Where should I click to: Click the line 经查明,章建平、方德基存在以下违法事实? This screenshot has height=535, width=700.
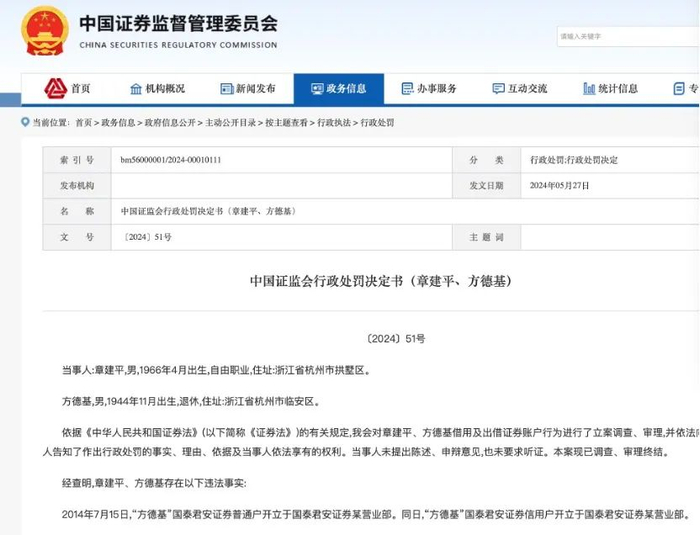click(x=154, y=483)
